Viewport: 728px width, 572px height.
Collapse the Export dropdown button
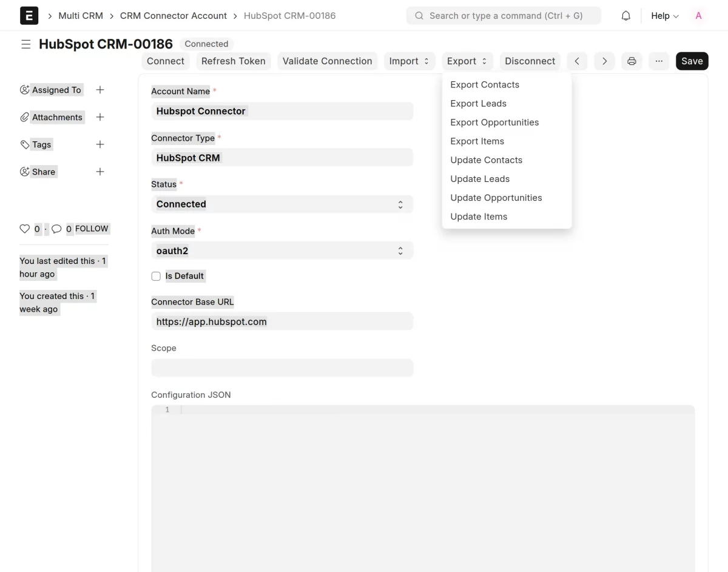(x=467, y=61)
